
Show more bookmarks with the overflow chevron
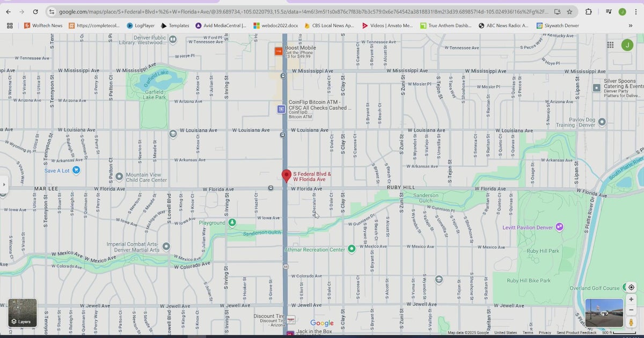point(630,25)
